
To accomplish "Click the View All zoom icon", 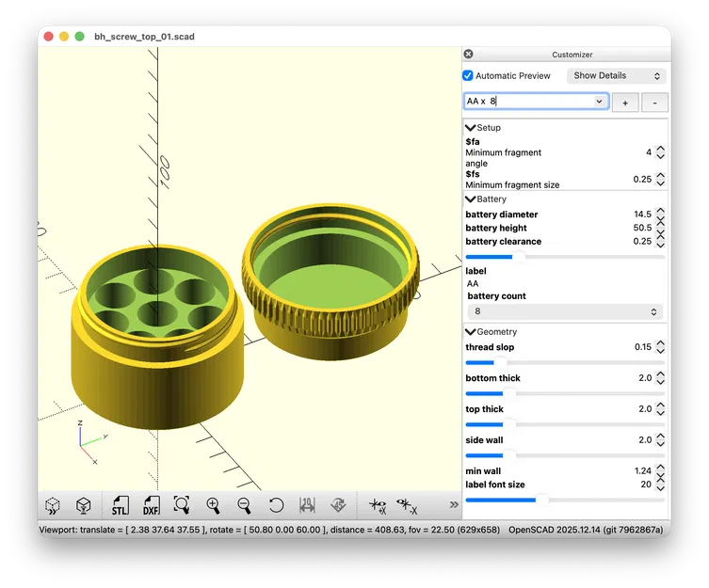I will (182, 505).
